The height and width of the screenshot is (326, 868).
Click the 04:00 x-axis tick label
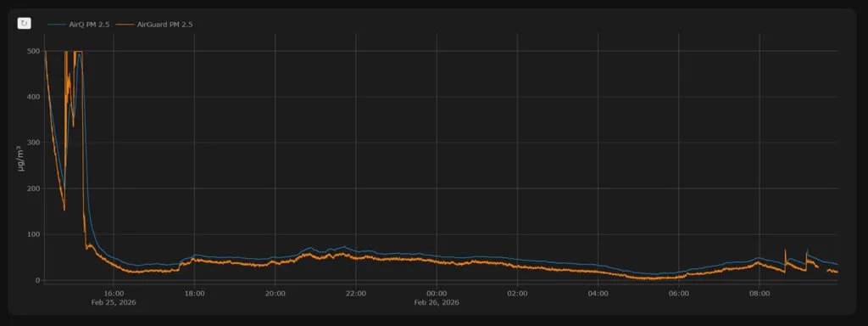point(598,294)
